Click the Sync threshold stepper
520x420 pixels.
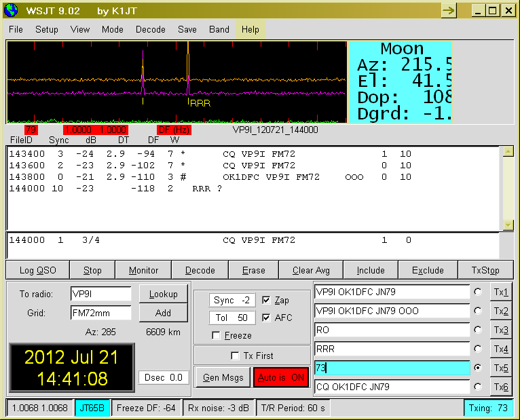point(231,301)
